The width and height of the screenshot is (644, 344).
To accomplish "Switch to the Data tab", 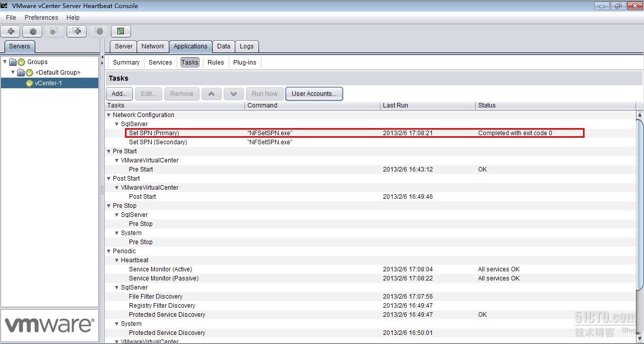I will tap(224, 46).
